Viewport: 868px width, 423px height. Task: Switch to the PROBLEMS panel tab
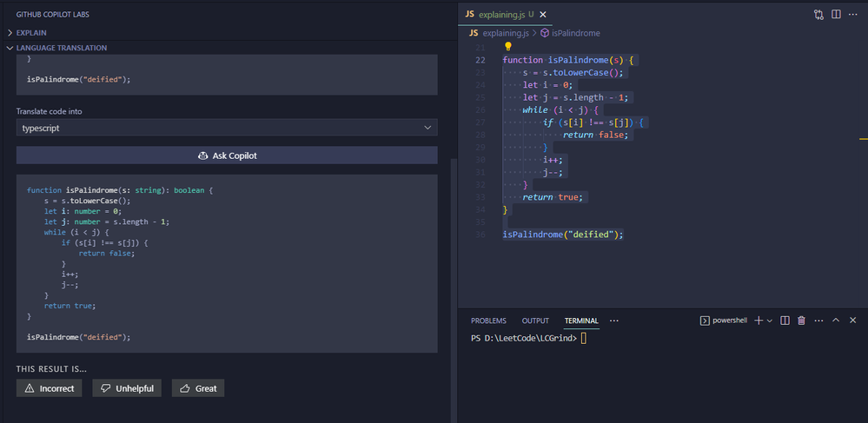coord(488,321)
